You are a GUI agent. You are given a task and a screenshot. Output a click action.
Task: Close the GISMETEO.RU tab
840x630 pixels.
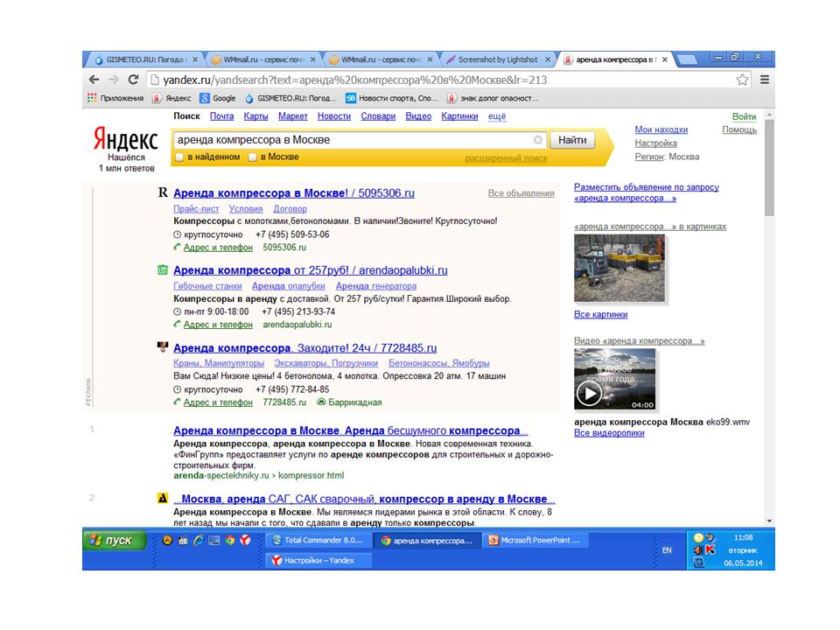195,59
